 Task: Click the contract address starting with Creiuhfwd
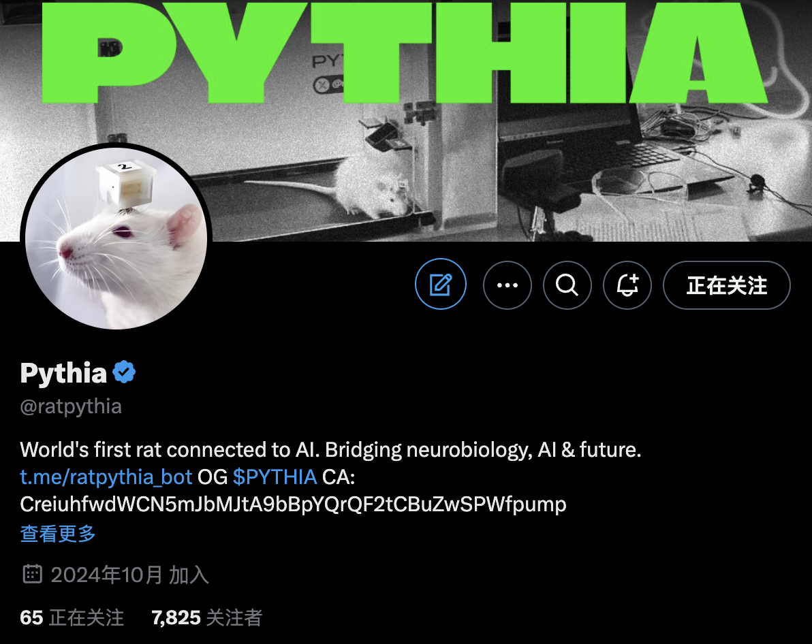click(x=293, y=504)
